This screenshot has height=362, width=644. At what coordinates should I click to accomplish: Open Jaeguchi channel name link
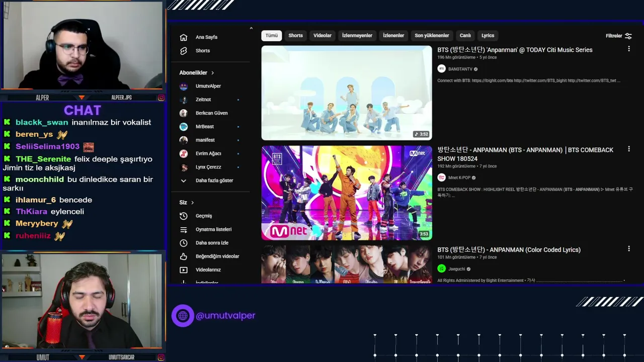pos(457,269)
